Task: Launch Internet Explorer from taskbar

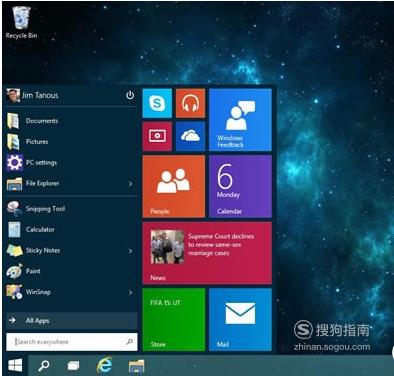Action: [x=104, y=365]
